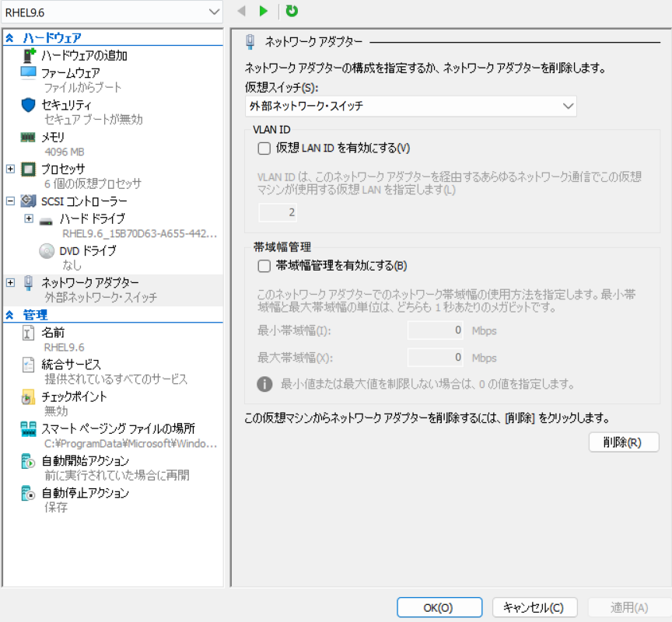Click the 最大帯域幅 Mbps input field

pyautogui.click(x=435, y=358)
